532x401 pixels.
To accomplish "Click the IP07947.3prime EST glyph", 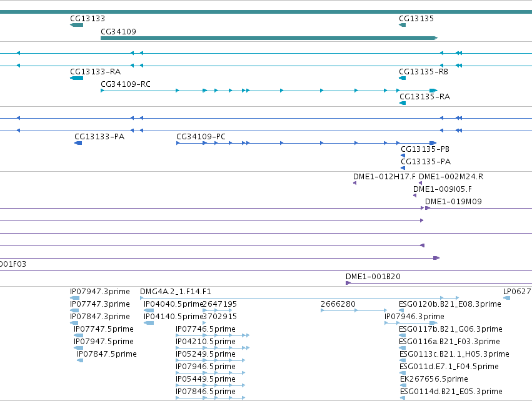I will tap(74, 298).
